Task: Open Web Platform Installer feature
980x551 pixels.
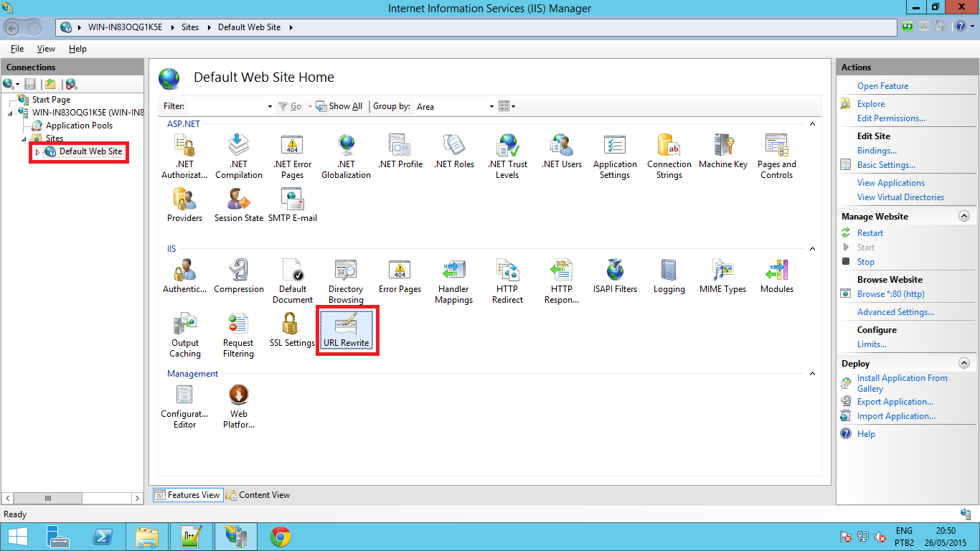Action: click(x=238, y=405)
